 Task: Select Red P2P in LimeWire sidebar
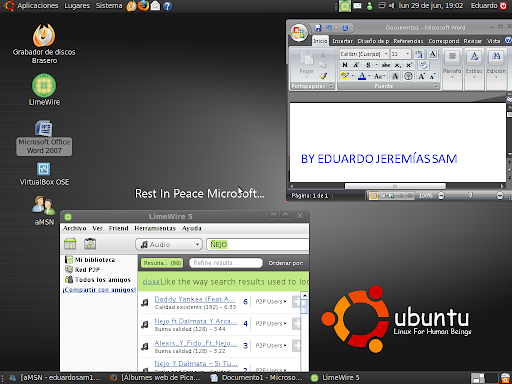[x=83, y=270]
